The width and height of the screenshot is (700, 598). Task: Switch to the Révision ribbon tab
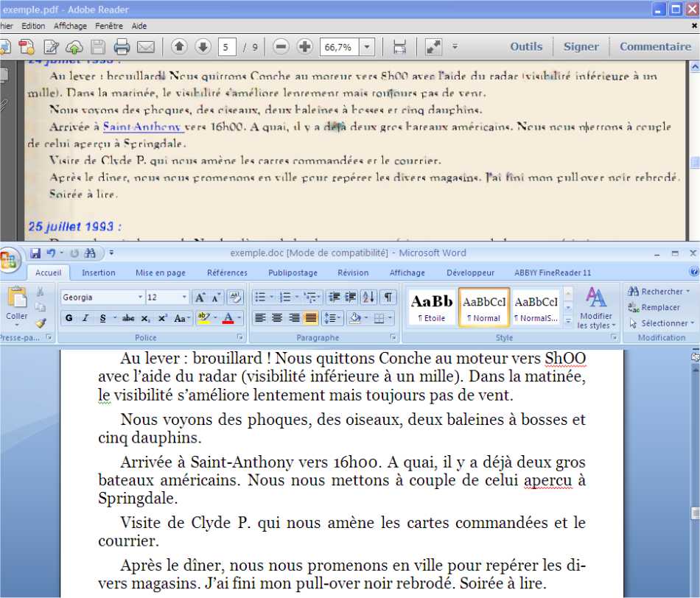(353, 272)
